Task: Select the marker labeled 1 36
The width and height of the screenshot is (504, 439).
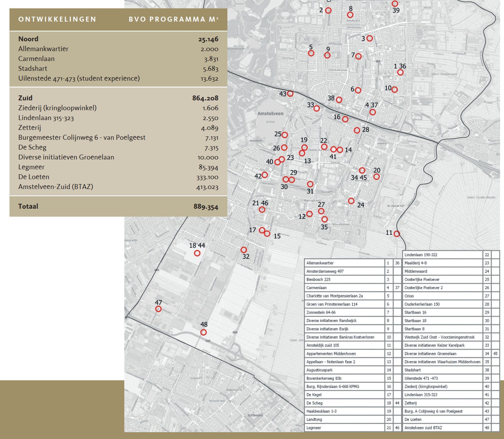Action: coord(400,72)
